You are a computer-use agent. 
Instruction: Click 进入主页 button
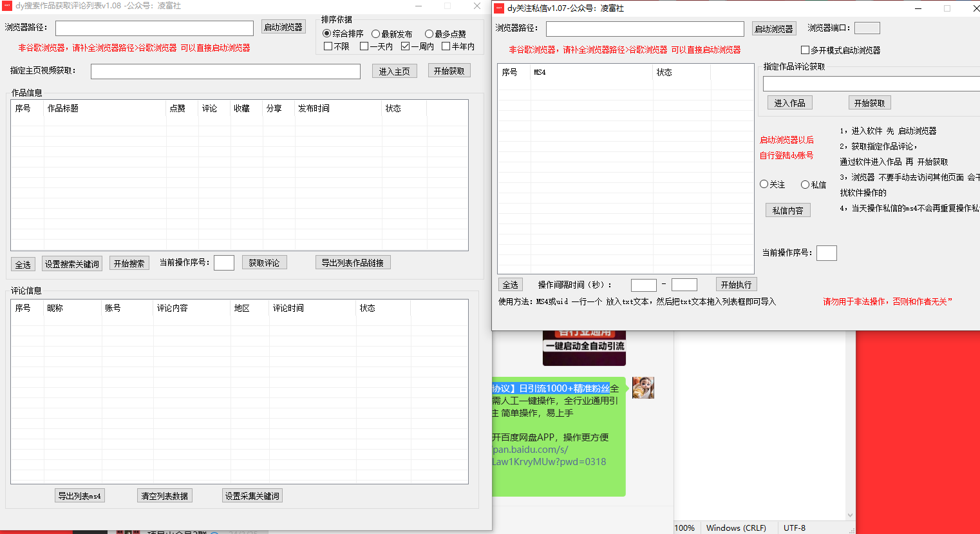394,72
